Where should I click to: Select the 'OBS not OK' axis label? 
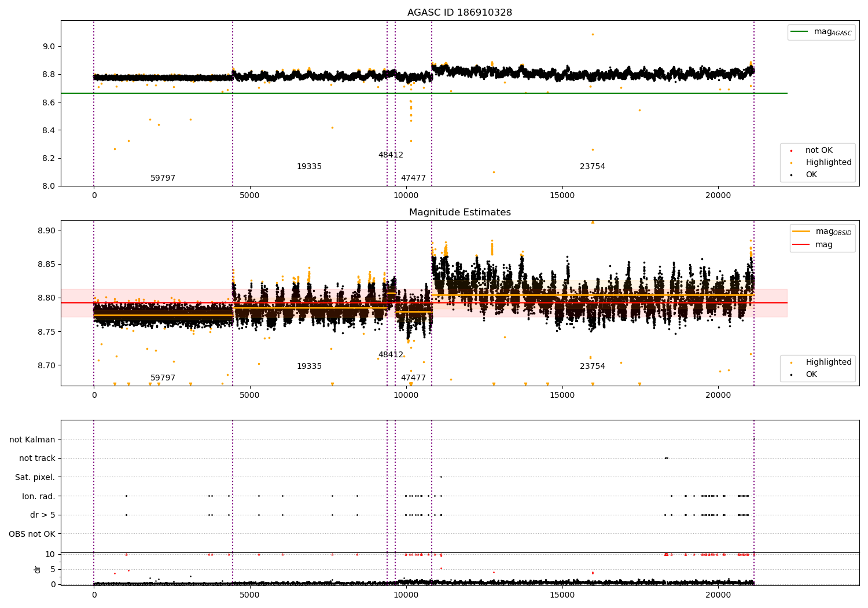pyautogui.click(x=32, y=534)
